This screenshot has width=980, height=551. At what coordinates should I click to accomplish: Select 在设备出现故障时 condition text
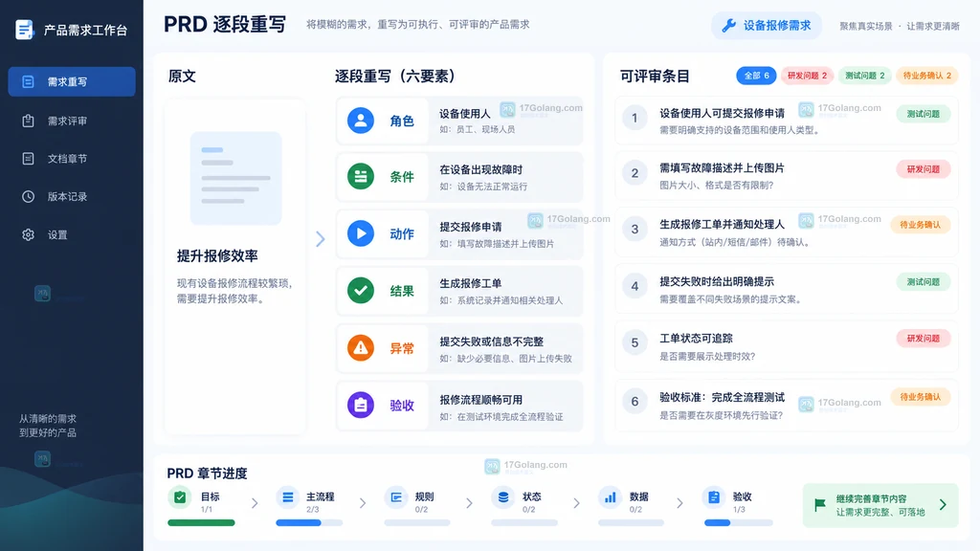click(x=480, y=170)
